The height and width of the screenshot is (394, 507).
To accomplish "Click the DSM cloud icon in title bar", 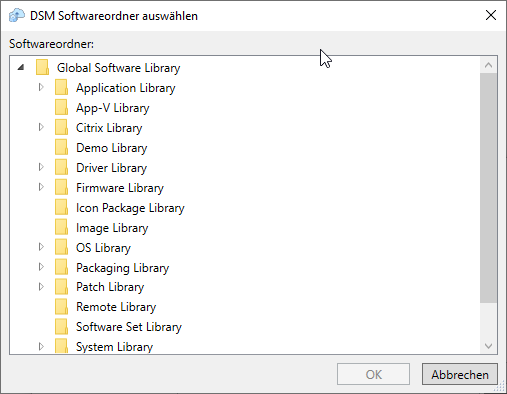I will [x=17, y=15].
